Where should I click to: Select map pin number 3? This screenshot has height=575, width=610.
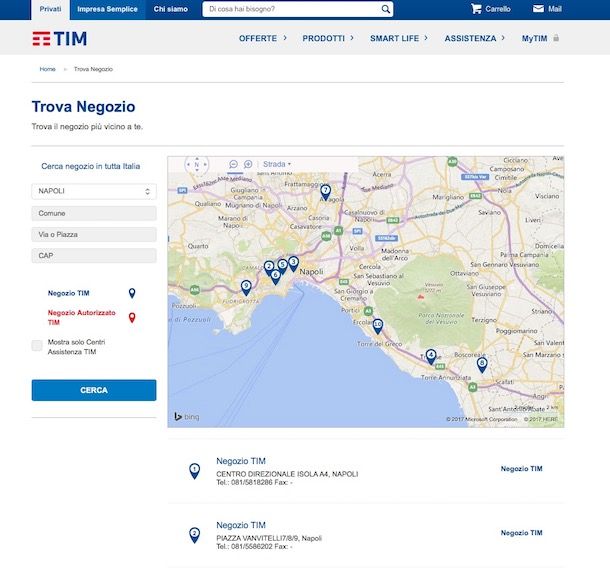(x=293, y=264)
